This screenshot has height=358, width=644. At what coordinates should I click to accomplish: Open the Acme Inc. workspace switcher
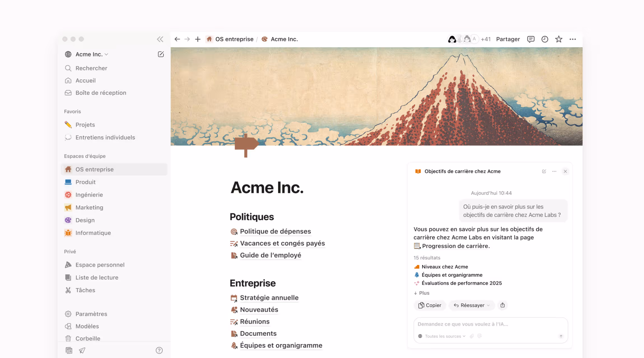[87, 54]
